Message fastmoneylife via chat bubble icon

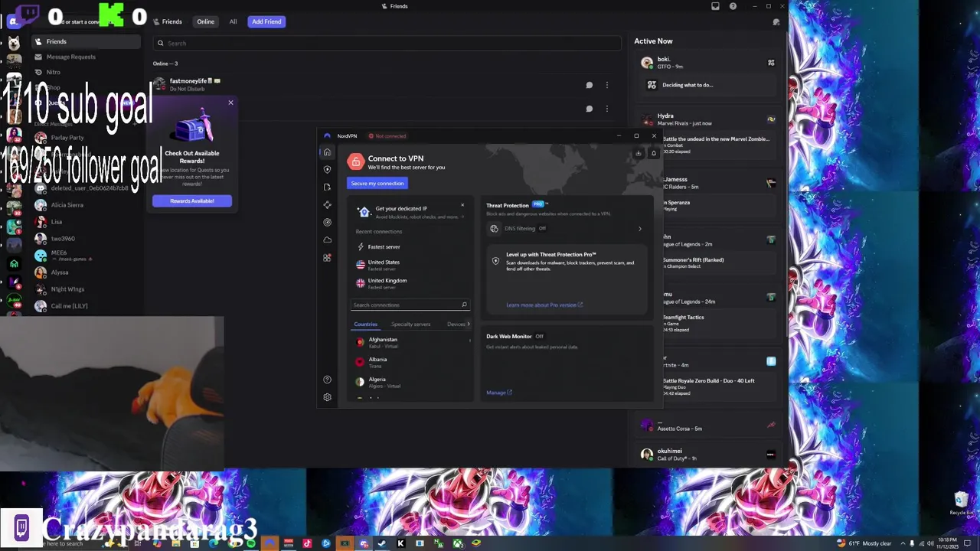(x=590, y=85)
